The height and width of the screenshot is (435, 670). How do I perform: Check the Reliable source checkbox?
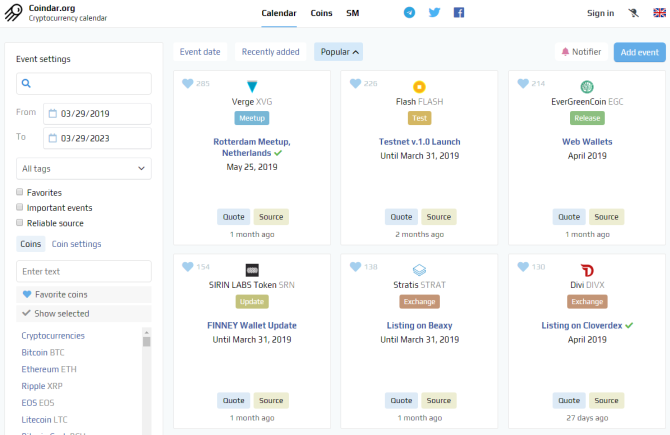pyautogui.click(x=19, y=222)
